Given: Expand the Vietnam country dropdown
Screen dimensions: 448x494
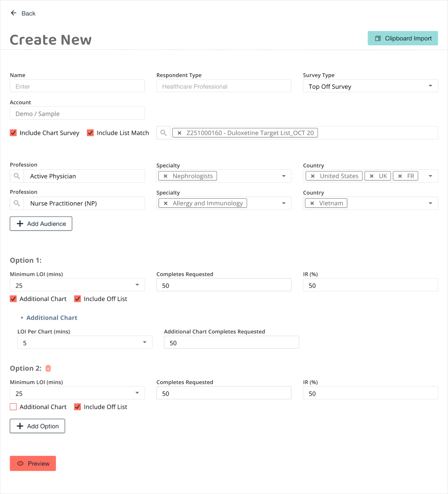Looking at the screenshot, I should [430, 203].
